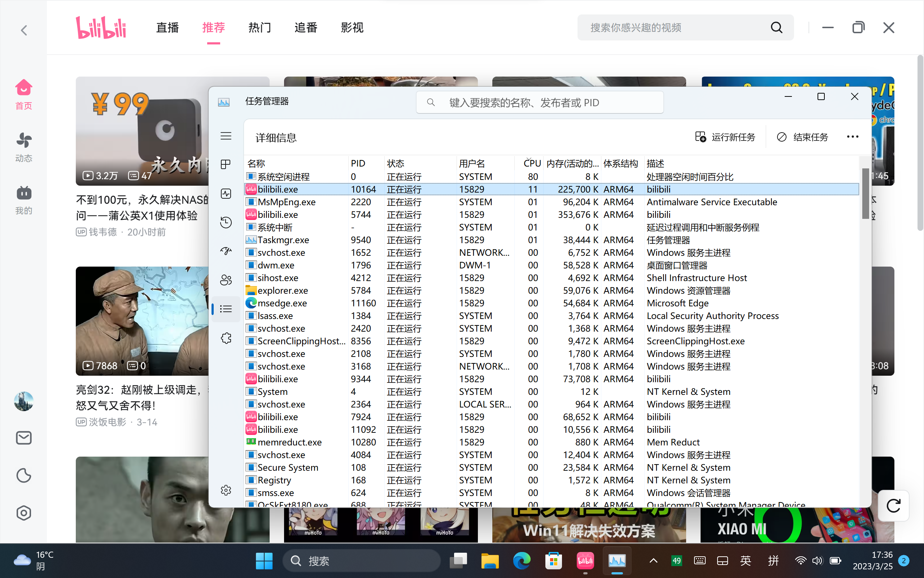924x578 pixels.
Task: Open Startup apps in Task Manager sidebar
Action: click(x=226, y=251)
